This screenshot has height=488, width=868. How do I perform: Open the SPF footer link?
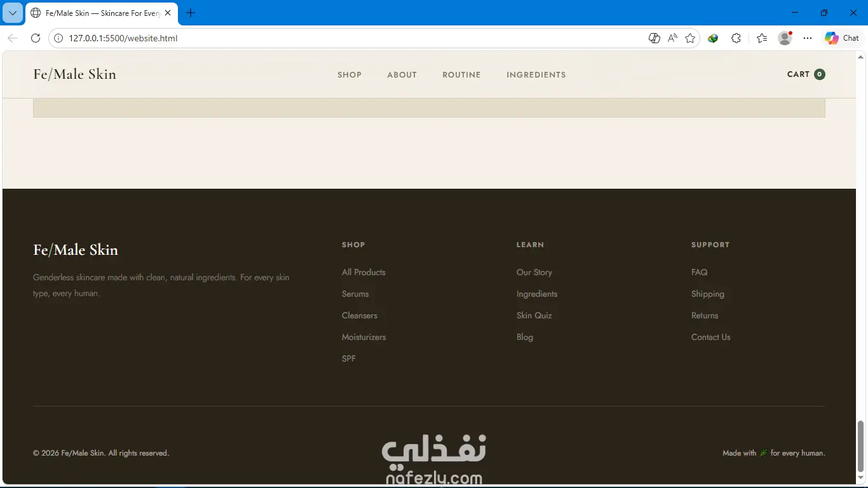[x=349, y=358]
